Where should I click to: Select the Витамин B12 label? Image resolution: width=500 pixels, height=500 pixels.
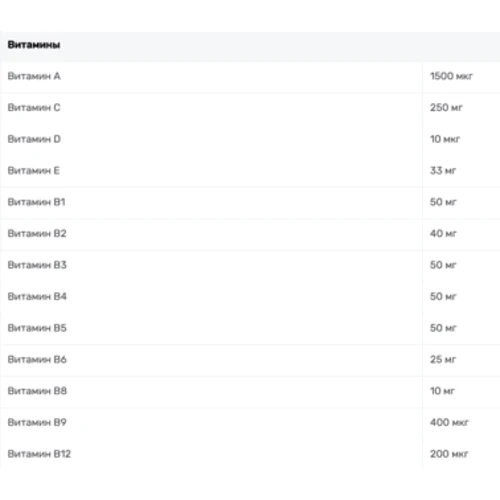coord(39,454)
